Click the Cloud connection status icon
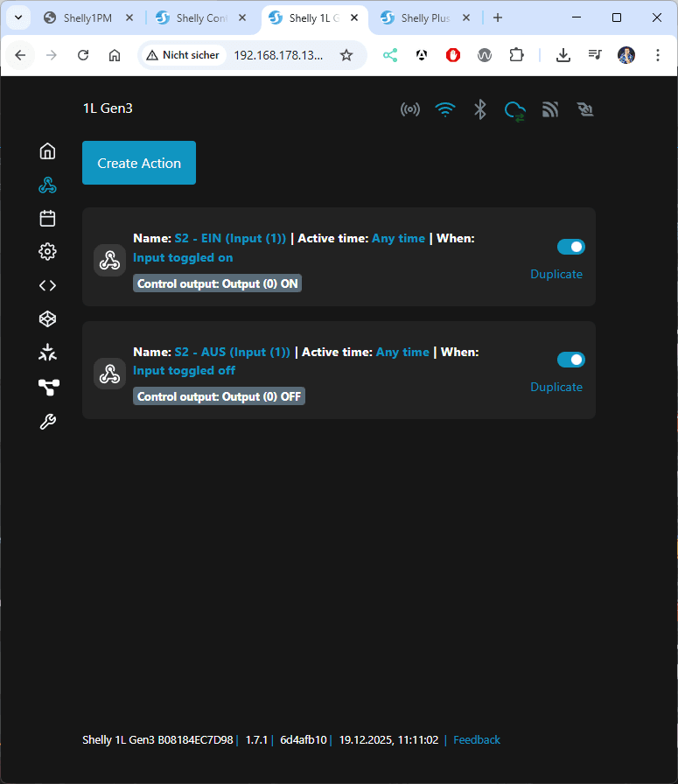This screenshot has height=784, width=678. (514, 110)
